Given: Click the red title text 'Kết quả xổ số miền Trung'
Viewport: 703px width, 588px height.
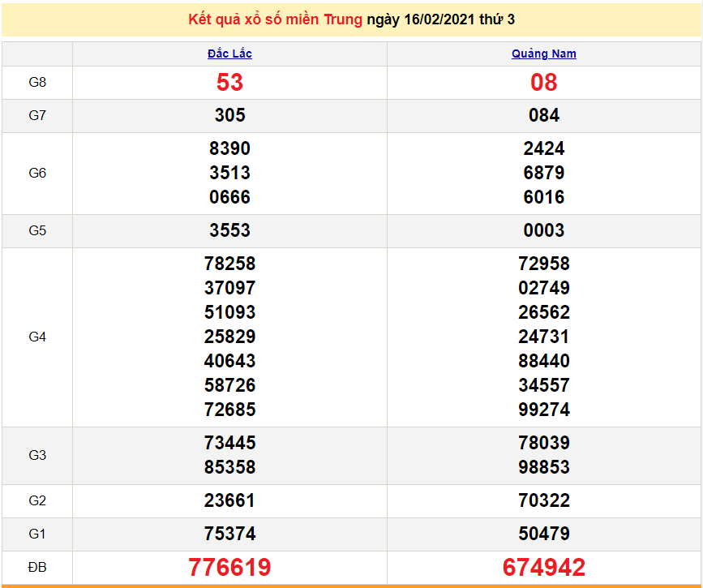Looking at the screenshot, I should click(275, 19).
